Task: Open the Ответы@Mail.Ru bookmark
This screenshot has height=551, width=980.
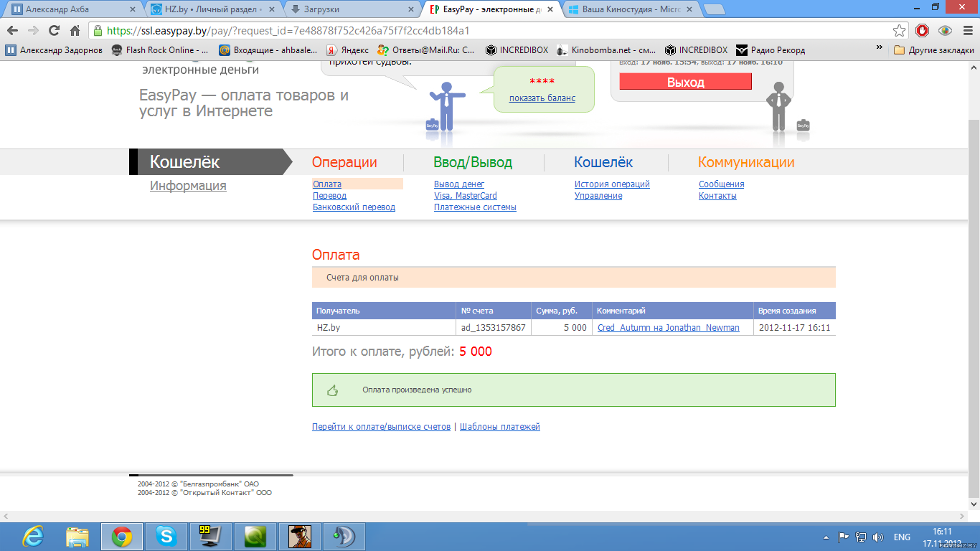Action: [426, 50]
